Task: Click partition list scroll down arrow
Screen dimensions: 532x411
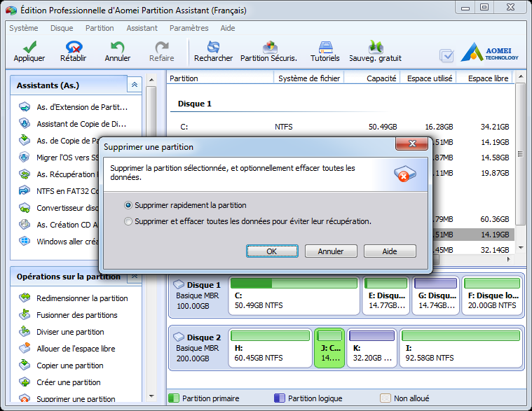Action: click(x=521, y=248)
